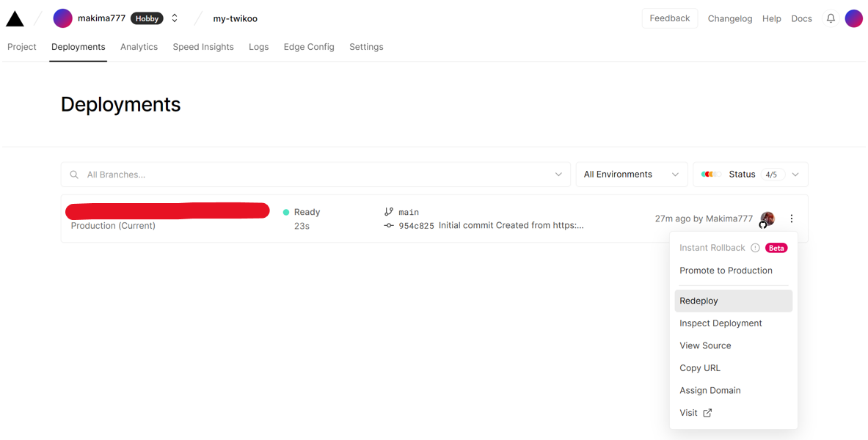This screenshot has width=868, height=440.
Task: Click the status color dots indicator
Action: pos(711,175)
